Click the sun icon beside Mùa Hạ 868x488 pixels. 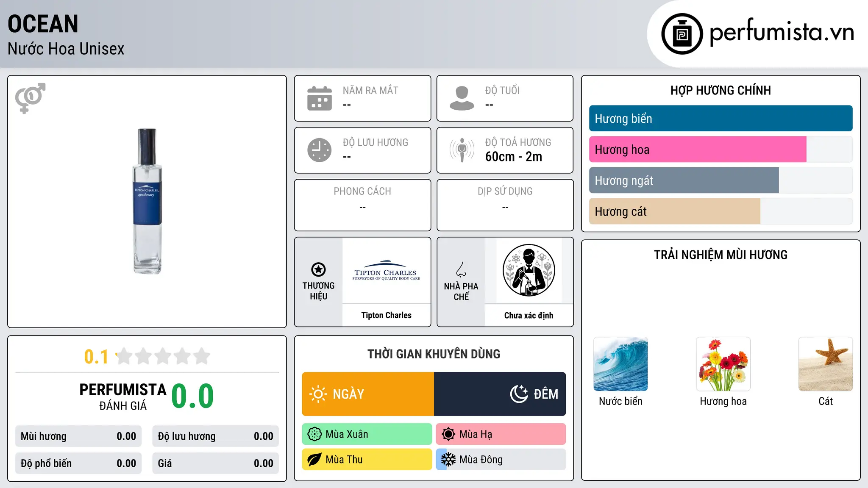click(x=448, y=434)
